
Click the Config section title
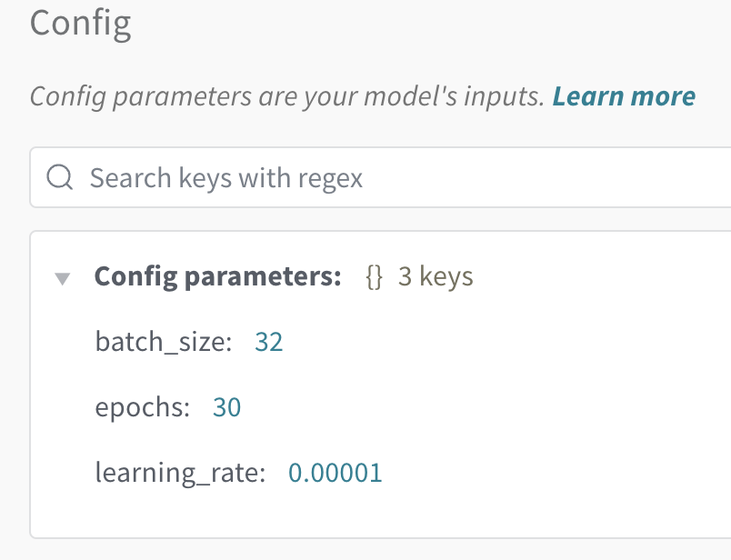81,23
